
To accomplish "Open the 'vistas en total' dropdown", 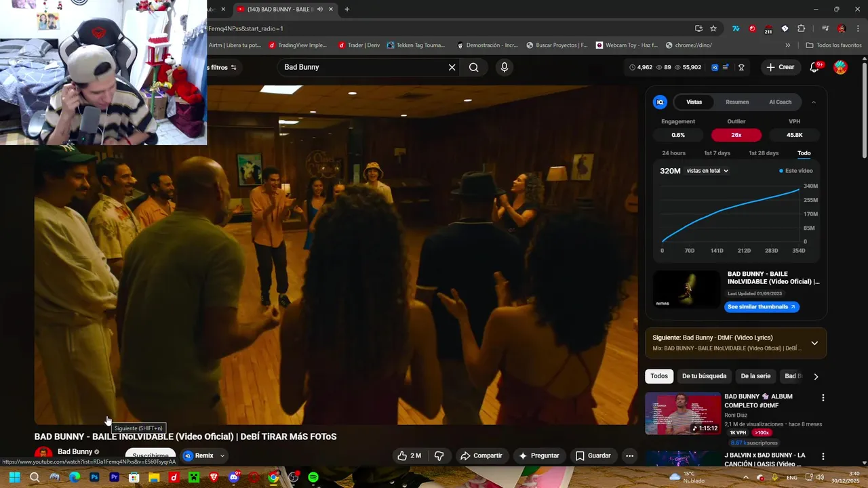I will pyautogui.click(x=707, y=171).
